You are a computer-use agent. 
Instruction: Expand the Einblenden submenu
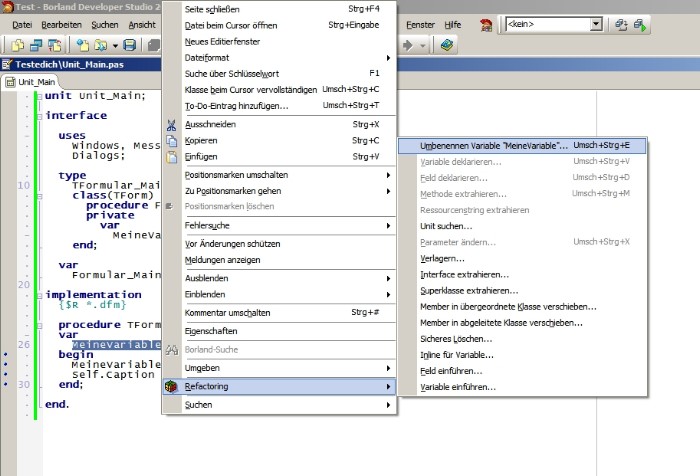click(x=280, y=295)
